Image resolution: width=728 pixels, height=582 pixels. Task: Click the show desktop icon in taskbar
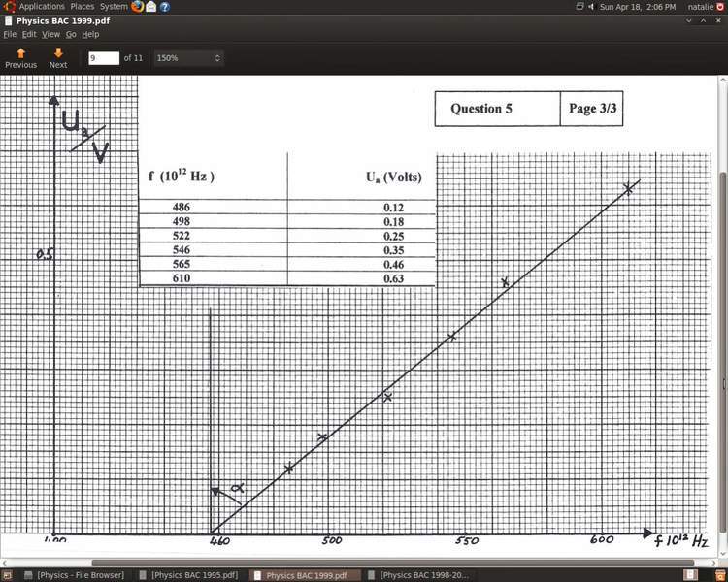point(8,575)
